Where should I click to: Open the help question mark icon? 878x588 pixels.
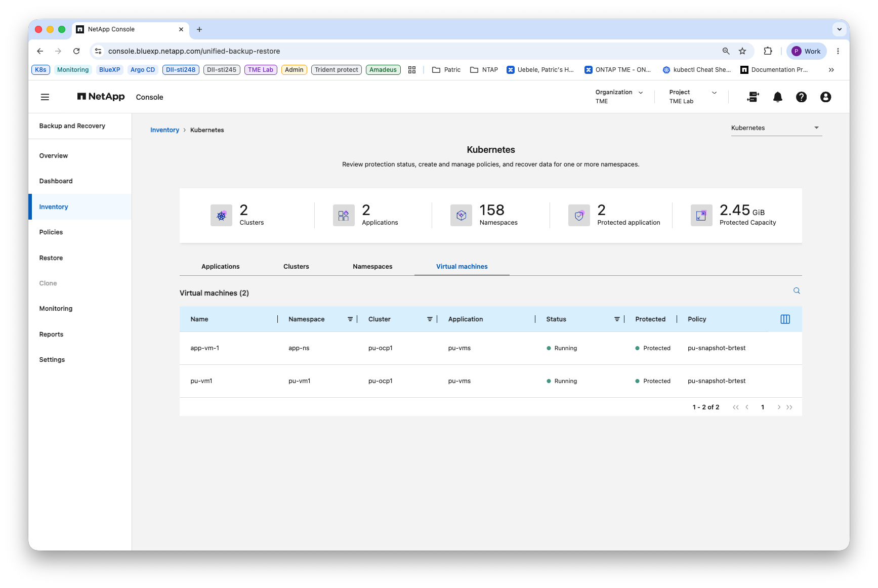(x=801, y=97)
